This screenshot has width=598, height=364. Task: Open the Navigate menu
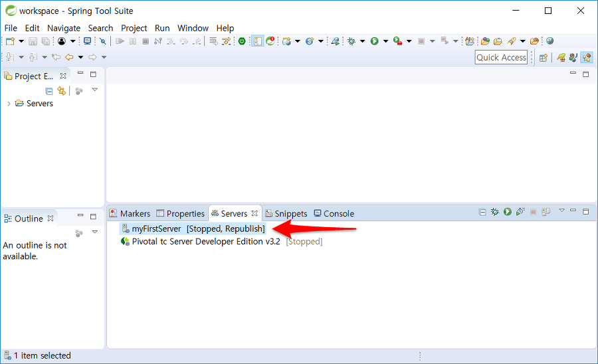[x=64, y=28]
